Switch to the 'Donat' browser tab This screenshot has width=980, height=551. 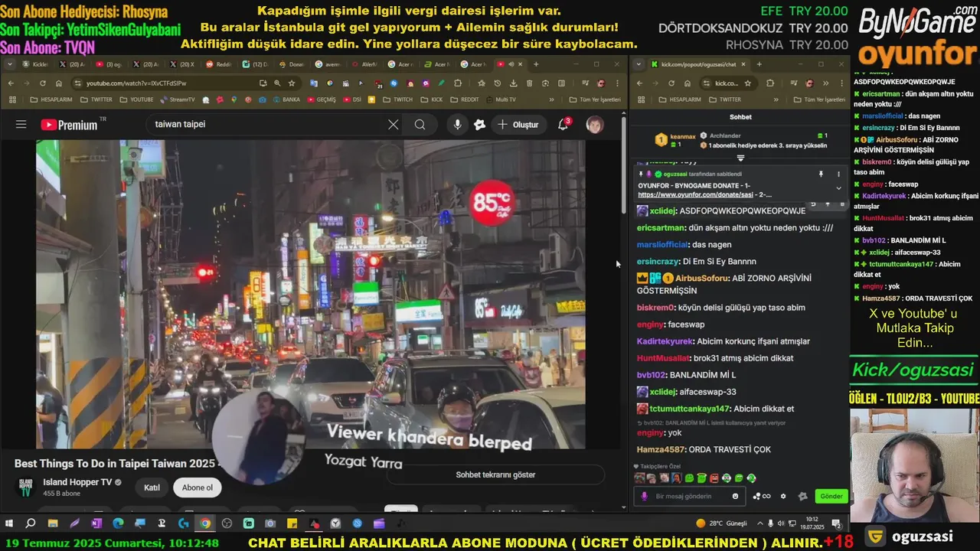[291, 64]
